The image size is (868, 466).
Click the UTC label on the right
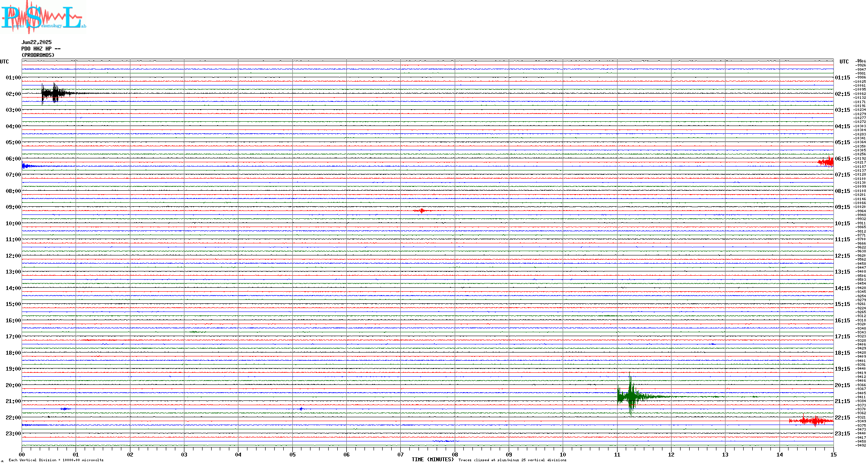[844, 62]
